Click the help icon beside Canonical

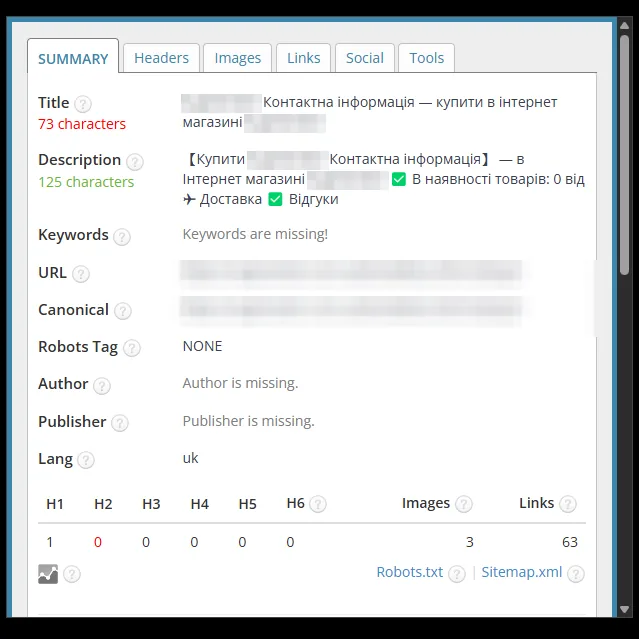(x=122, y=311)
